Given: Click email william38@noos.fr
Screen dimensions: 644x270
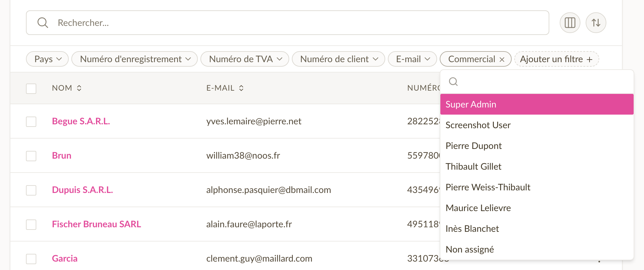Looking at the screenshot, I should (243, 155).
